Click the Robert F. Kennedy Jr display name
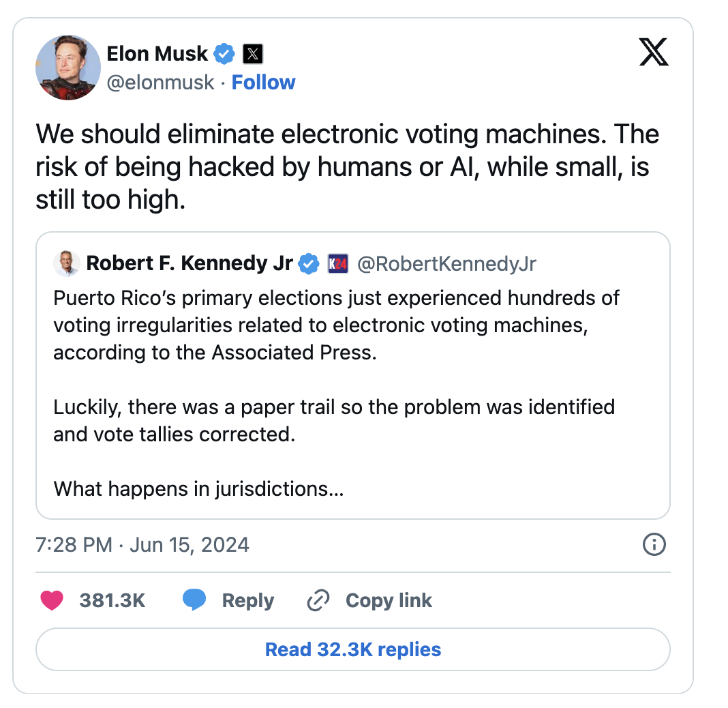The height and width of the screenshot is (708, 728). tap(189, 263)
